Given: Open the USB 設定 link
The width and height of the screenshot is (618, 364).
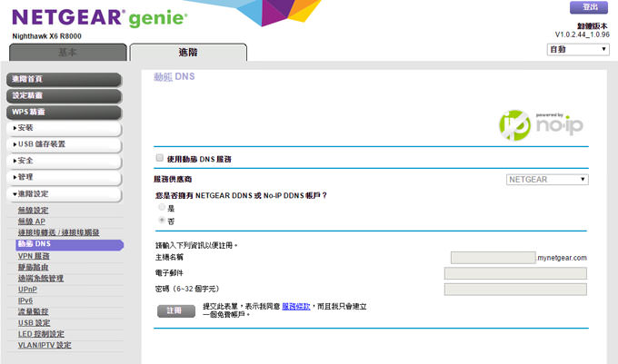Looking at the screenshot, I should 34,322.
